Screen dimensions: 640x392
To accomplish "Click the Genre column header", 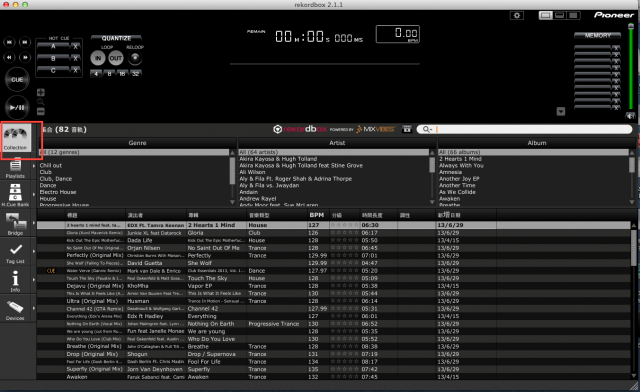I will click(138, 143).
